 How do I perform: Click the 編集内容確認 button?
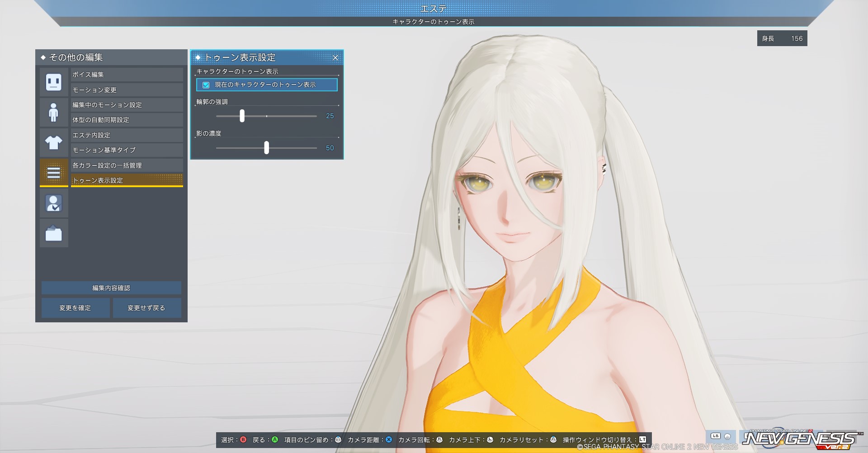(x=111, y=288)
